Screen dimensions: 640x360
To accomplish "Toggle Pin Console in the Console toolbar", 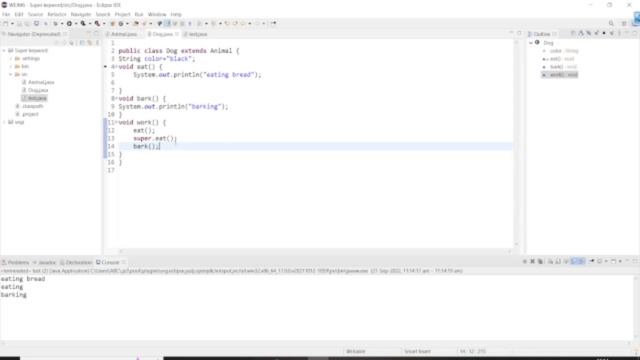I will pyautogui.click(x=592, y=261).
